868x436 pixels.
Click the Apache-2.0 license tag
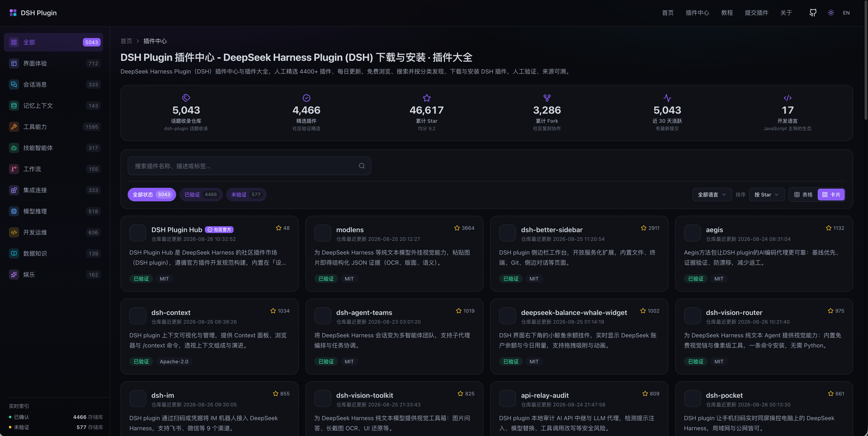coord(174,362)
